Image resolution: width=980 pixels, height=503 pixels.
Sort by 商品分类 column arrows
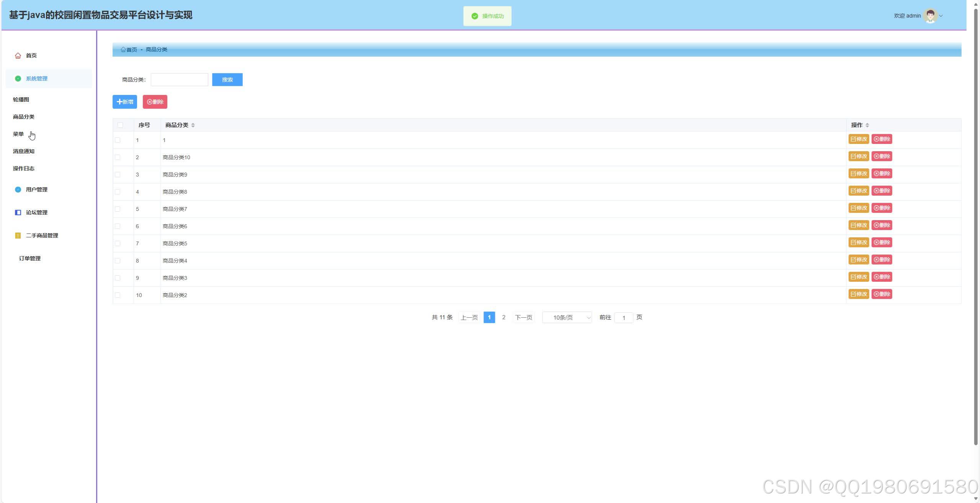point(193,125)
